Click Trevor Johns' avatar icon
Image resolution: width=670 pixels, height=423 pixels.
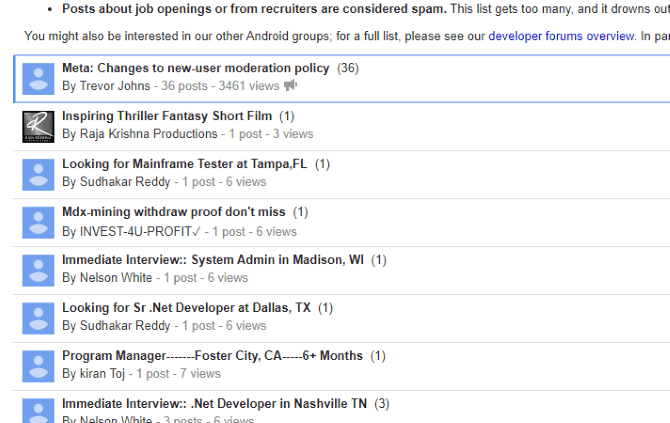coord(38,78)
